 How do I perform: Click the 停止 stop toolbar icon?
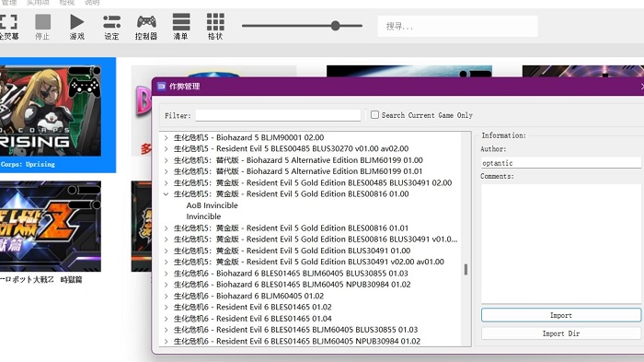pyautogui.click(x=42, y=22)
